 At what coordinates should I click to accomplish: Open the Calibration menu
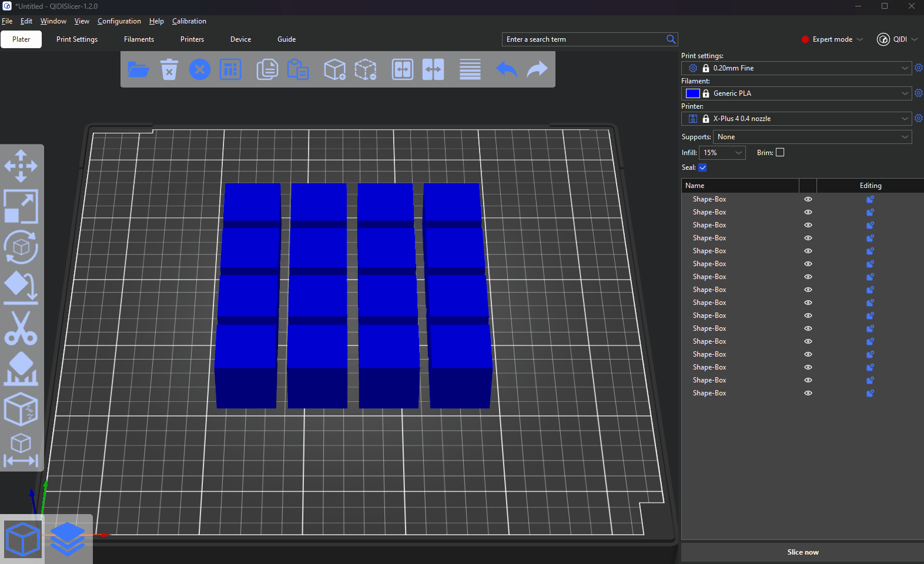(189, 21)
